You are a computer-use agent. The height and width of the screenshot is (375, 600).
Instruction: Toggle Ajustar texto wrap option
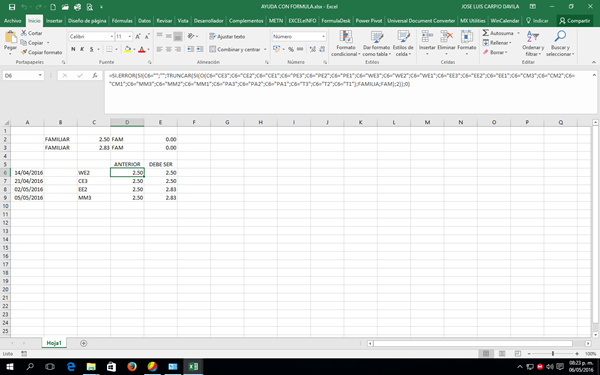coord(227,36)
